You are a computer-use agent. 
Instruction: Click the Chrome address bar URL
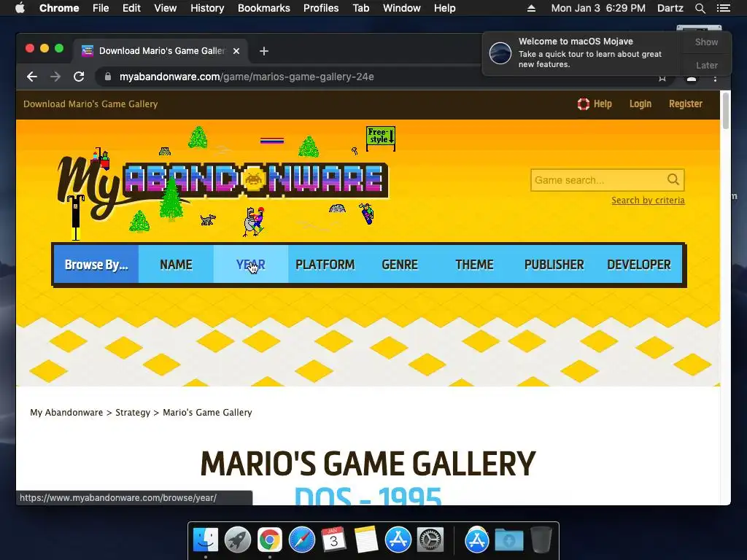tap(247, 77)
